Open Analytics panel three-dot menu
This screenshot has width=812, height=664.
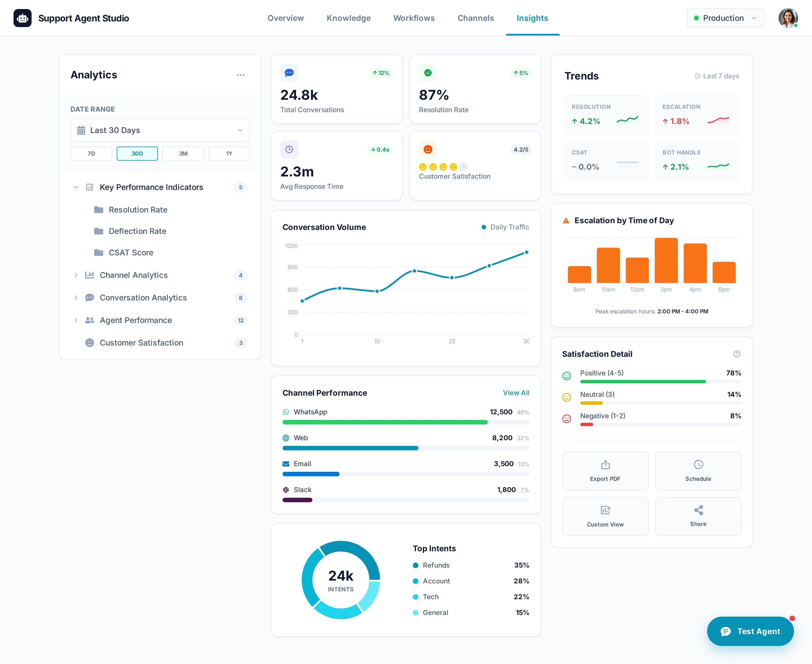(x=240, y=75)
